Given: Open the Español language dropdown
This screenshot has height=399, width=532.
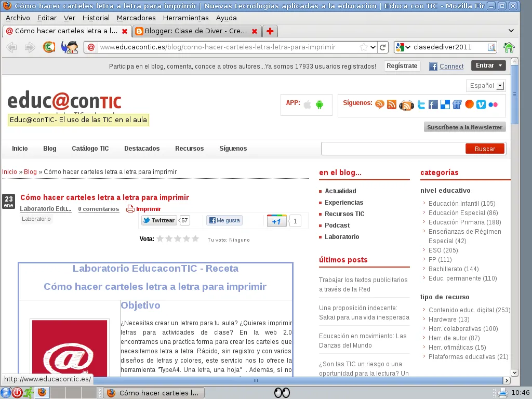Looking at the screenshot, I should tap(486, 86).
